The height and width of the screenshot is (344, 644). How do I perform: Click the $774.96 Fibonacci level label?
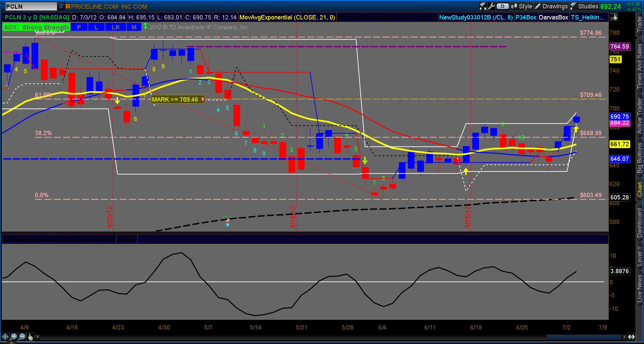591,33
